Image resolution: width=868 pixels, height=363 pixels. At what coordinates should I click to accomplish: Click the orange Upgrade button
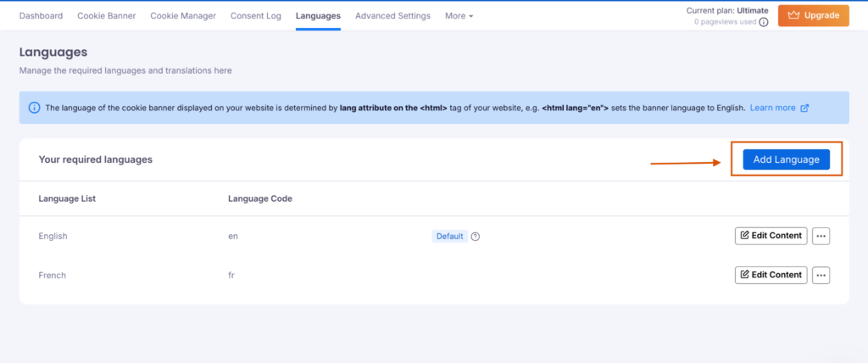point(813,15)
